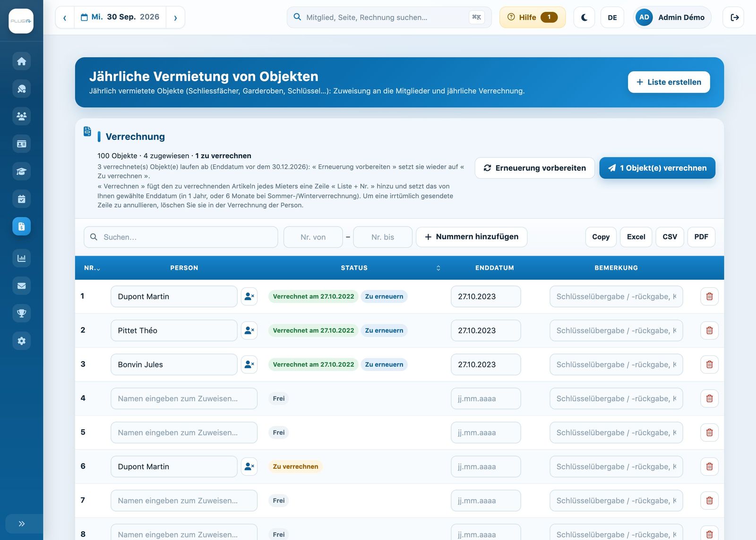
Task: Delete row 4 trash icon
Action: tap(709, 399)
